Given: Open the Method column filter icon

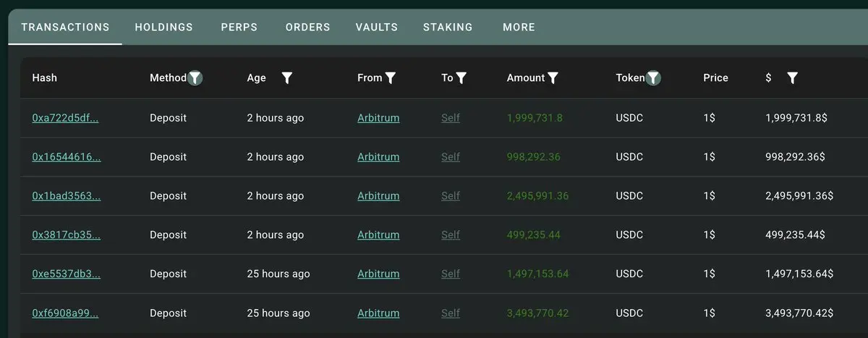Looking at the screenshot, I should (195, 78).
